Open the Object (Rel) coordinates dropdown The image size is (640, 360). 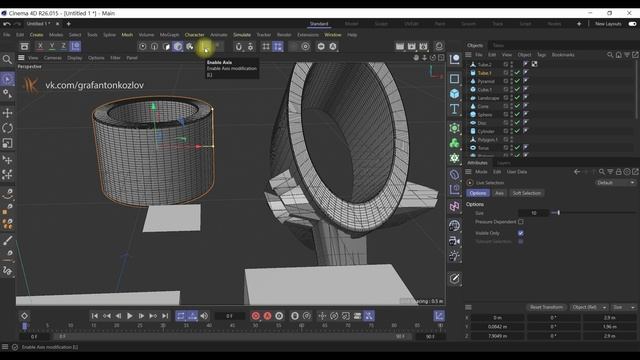coord(588,307)
